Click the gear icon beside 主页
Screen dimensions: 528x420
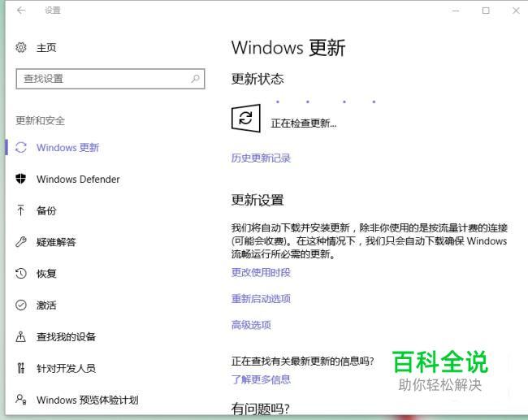(21, 47)
